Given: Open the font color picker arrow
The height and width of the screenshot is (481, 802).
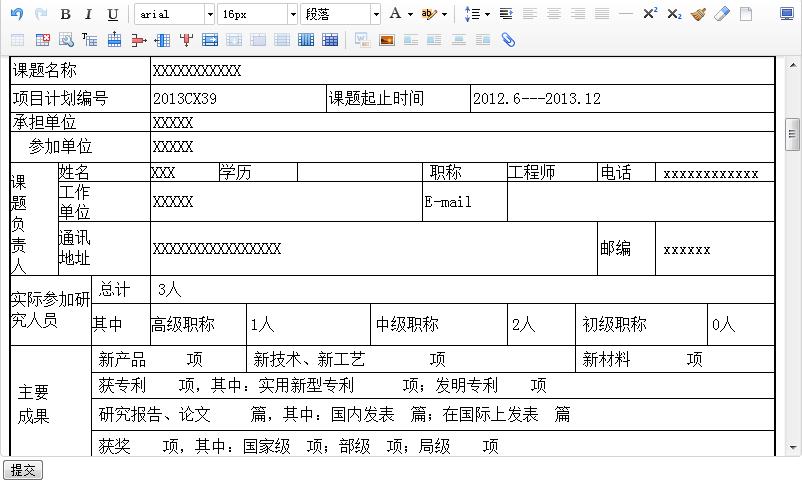Looking at the screenshot, I should (x=410, y=14).
